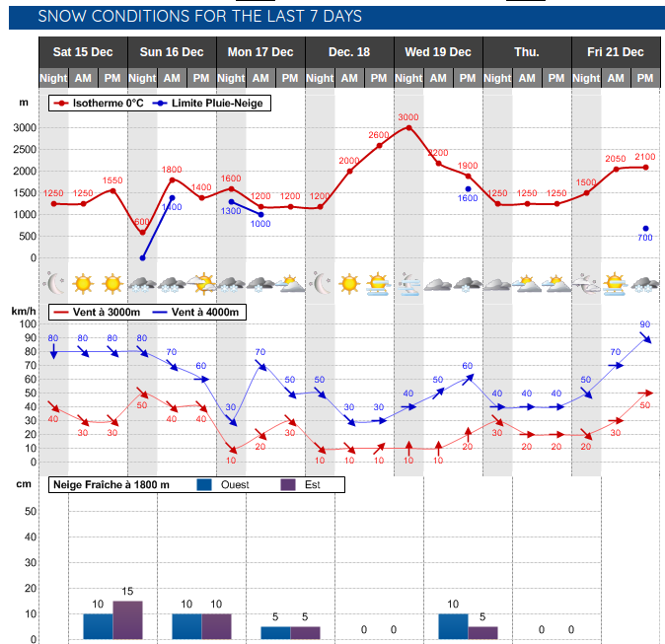This screenshot has height=644, width=665.
Task: Click Sunday's purple Est snow bar
Action: 217,626
